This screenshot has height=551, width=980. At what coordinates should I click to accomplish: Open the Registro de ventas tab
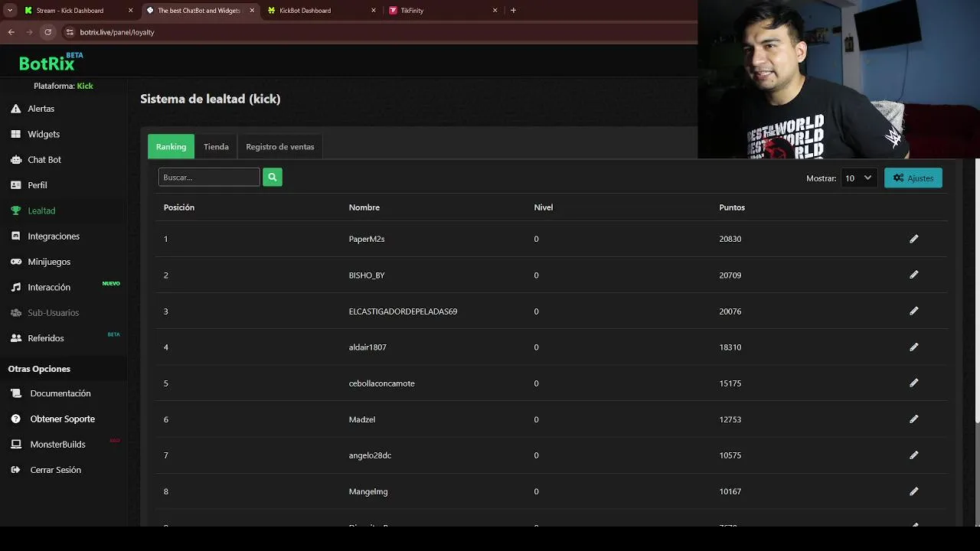tap(279, 147)
